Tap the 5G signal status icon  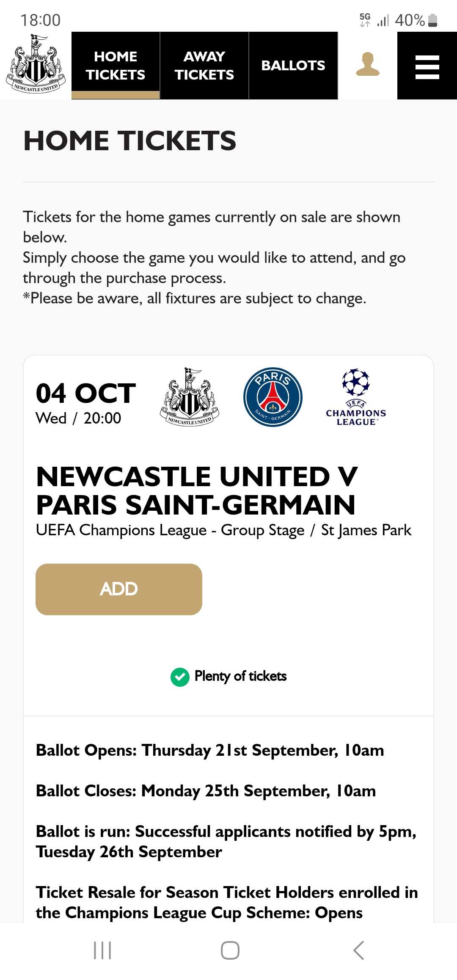(x=365, y=20)
